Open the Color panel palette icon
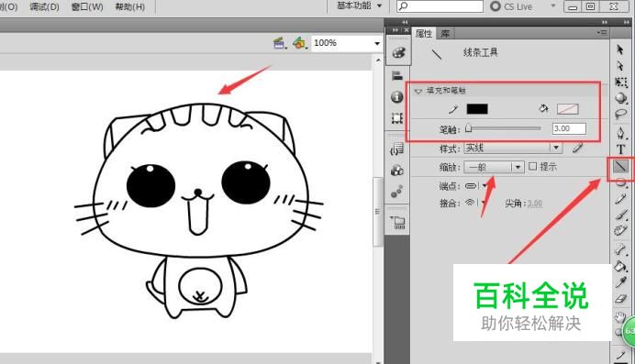 (398, 52)
